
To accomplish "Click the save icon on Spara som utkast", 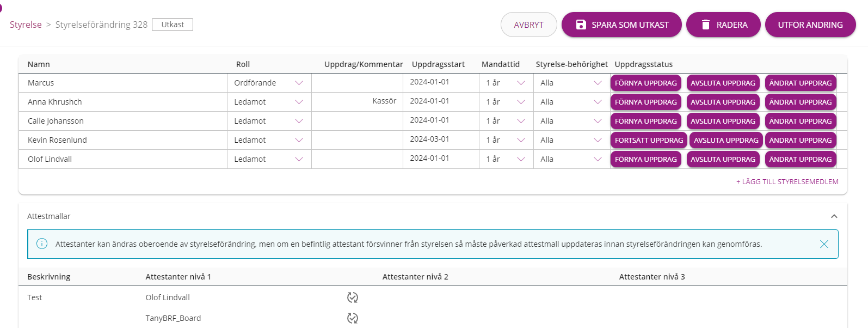I will 581,25.
